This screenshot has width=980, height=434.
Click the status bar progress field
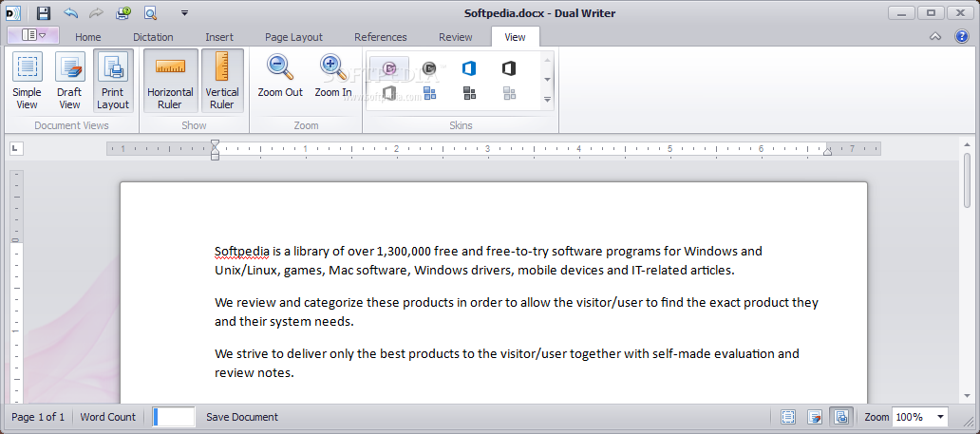(174, 417)
